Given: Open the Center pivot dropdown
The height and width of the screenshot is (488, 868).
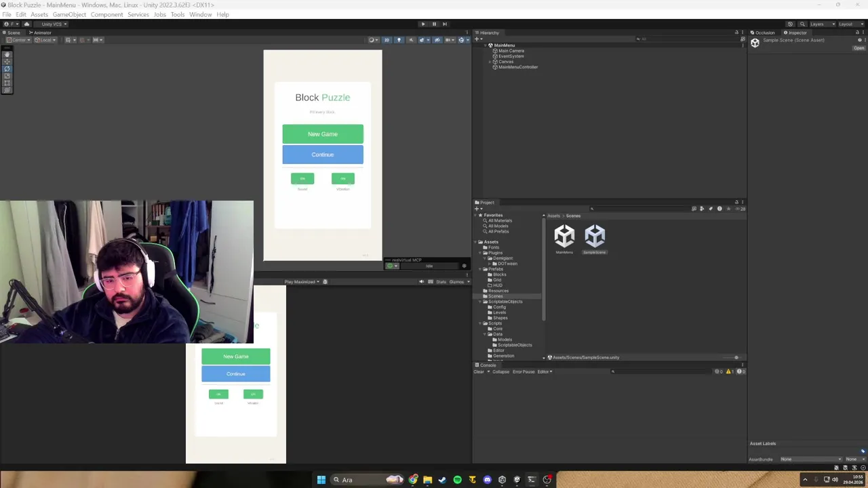Looking at the screenshot, I should (18, 40).
